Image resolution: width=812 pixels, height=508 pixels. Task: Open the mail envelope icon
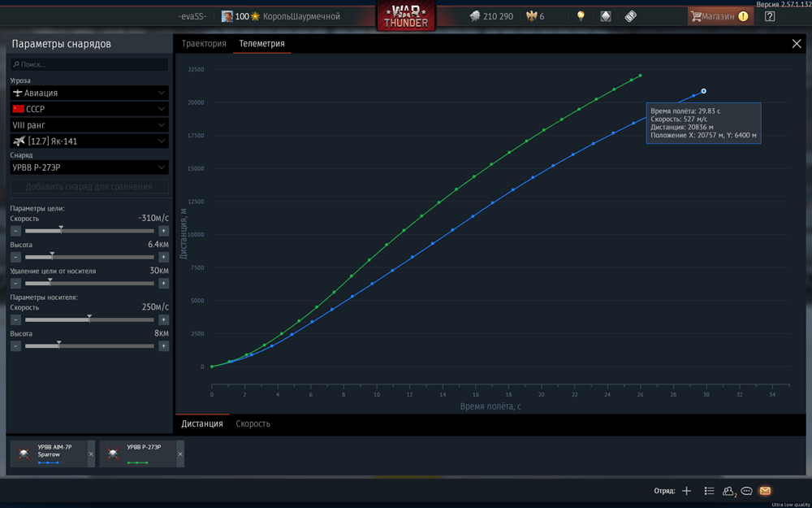tap(765, 490)
